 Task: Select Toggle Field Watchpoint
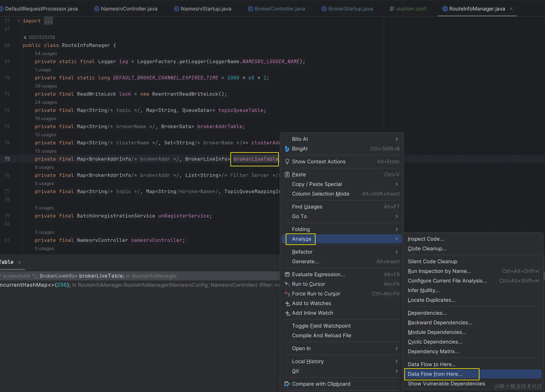(342, 326)
